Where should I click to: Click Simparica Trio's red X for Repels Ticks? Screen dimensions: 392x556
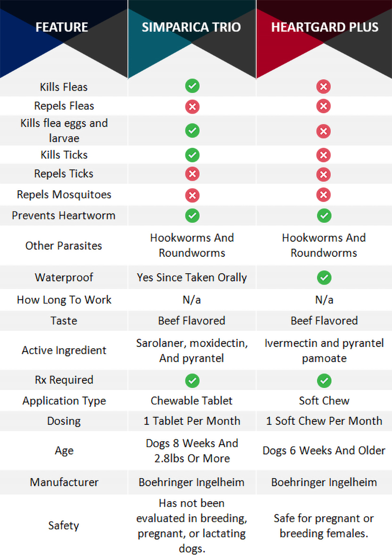[192, 174]
